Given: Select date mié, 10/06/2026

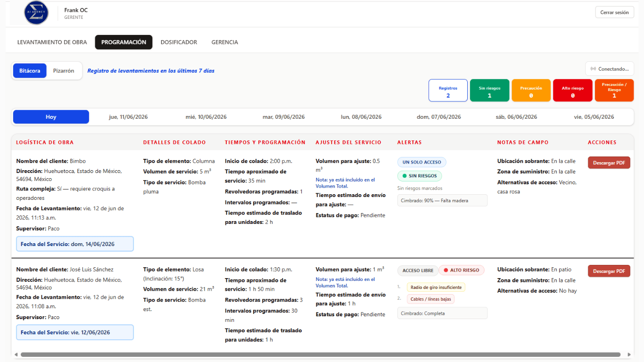Looking at the screenshot, I should tap(206, 117).
